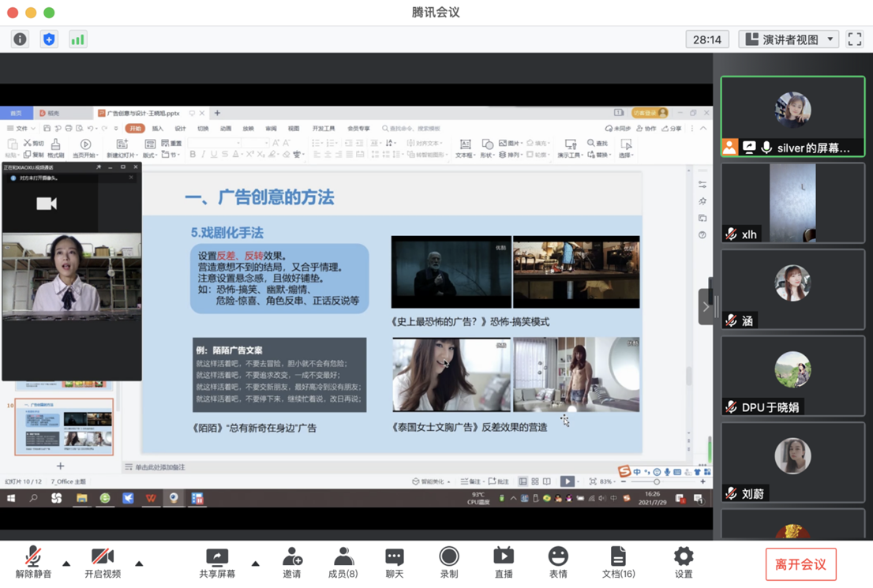Click the 分享 share button in WPS
The image size is (873, 588).
[672, 128]
